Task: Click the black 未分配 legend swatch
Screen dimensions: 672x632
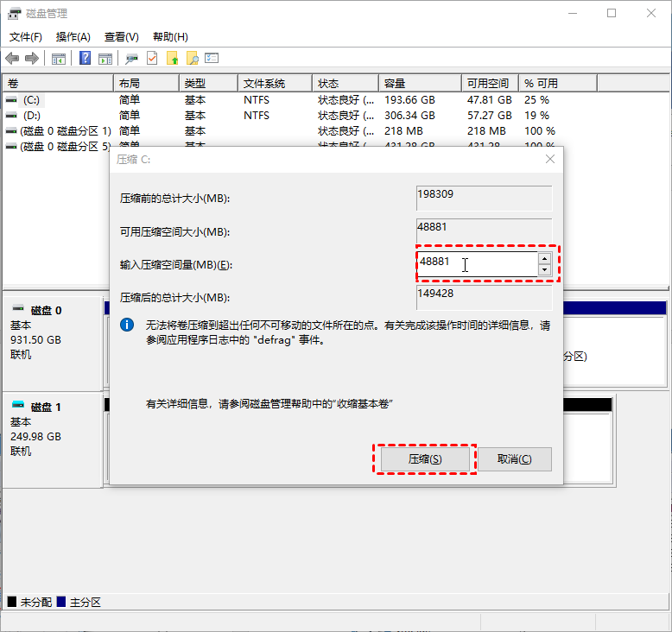Action: (x=12, y=602)
